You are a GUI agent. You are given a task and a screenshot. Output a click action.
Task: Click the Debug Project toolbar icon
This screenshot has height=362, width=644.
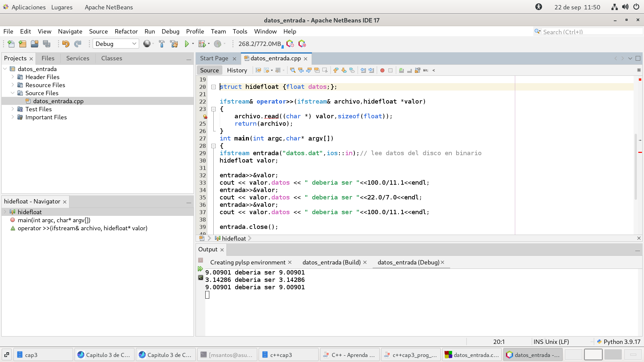pyautogui.click(x=202, y=44)
